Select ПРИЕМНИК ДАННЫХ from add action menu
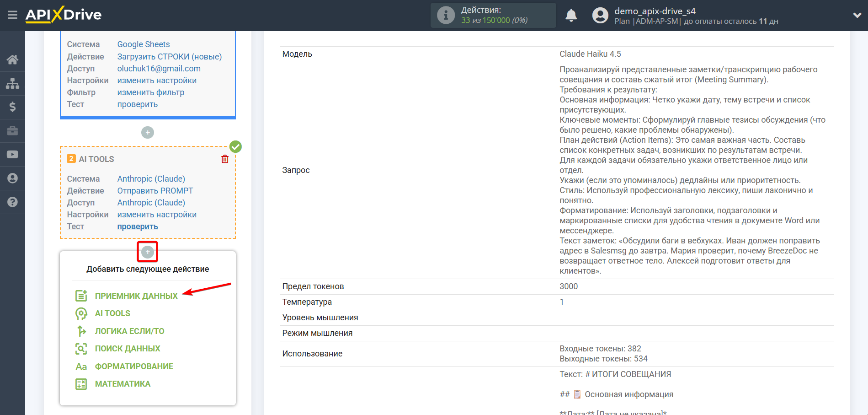868x415 pixels. point(136,296)
